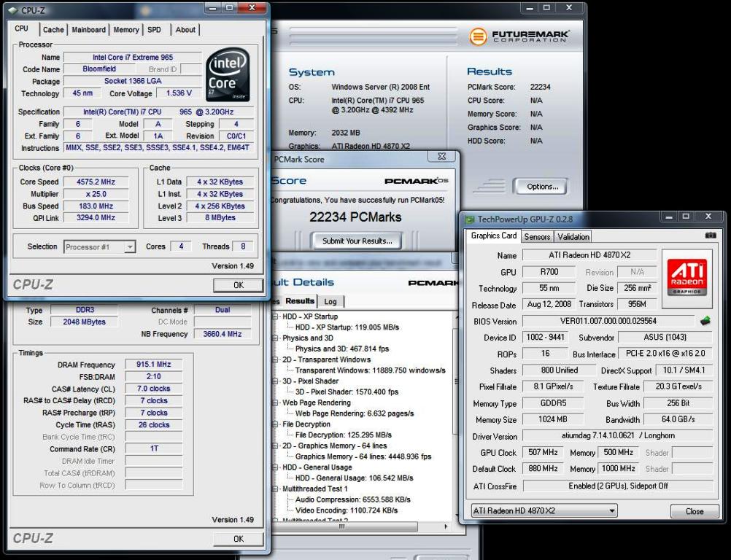Open the Validation tab in GPU-Z
This screenshot has width=731, height=560.
573,237
